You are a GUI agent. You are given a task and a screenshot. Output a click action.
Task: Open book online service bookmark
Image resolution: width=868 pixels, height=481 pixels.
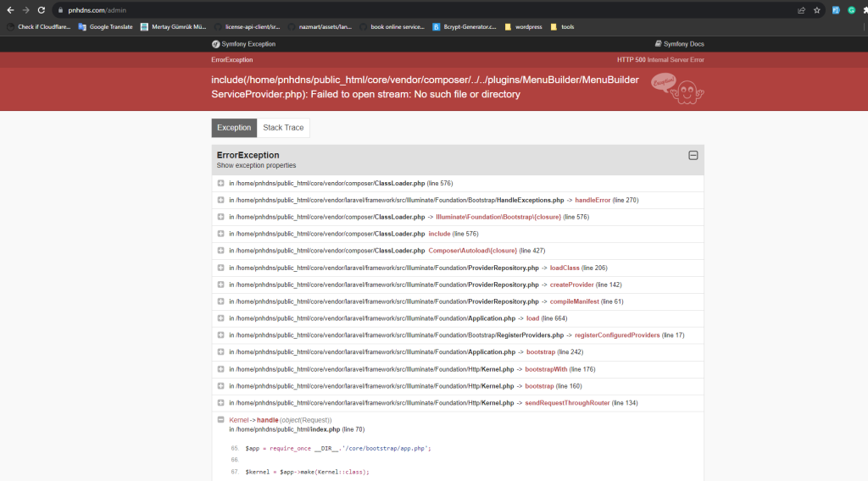(392, 26)
